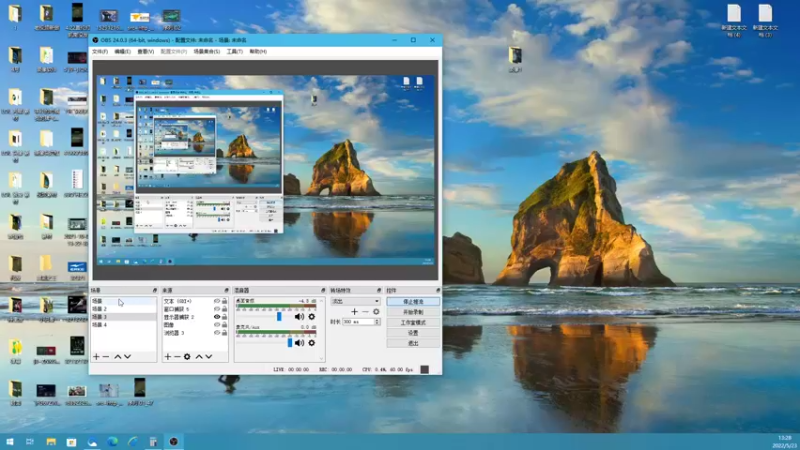Select the 窗口捕获 5 source row

pyautogui.click(x=195, y=309)
